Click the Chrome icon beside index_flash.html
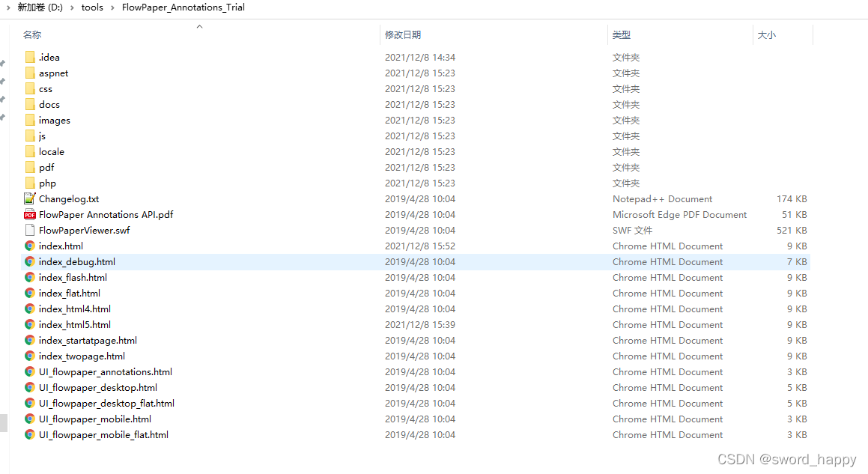The height and width of the screenshot is (474, 868). click(x=29, y=277)
